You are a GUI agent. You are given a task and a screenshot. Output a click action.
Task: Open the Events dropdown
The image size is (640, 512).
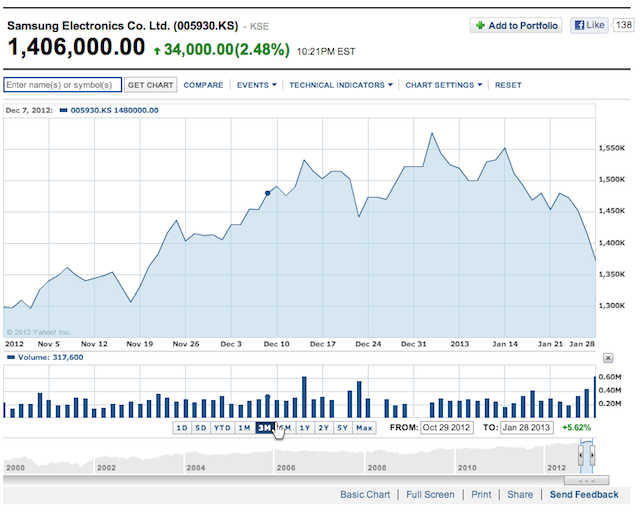tap(257, 85)
